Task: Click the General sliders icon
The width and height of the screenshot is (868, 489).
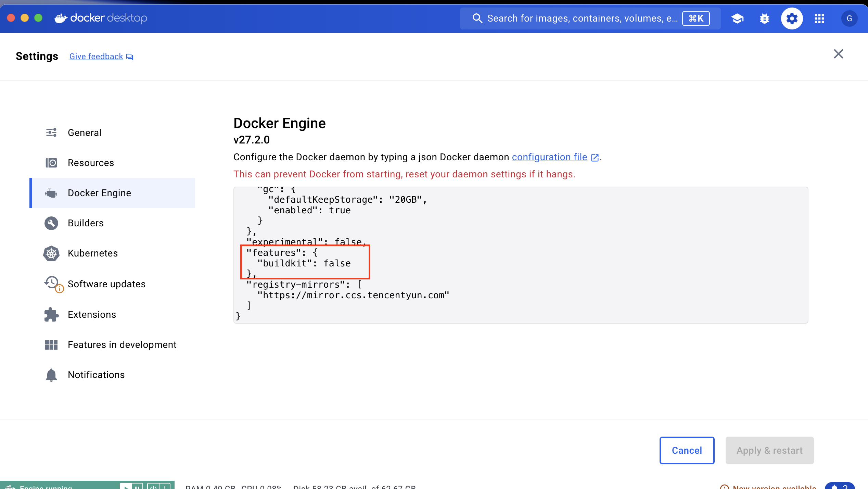Action: click(51, 133)
